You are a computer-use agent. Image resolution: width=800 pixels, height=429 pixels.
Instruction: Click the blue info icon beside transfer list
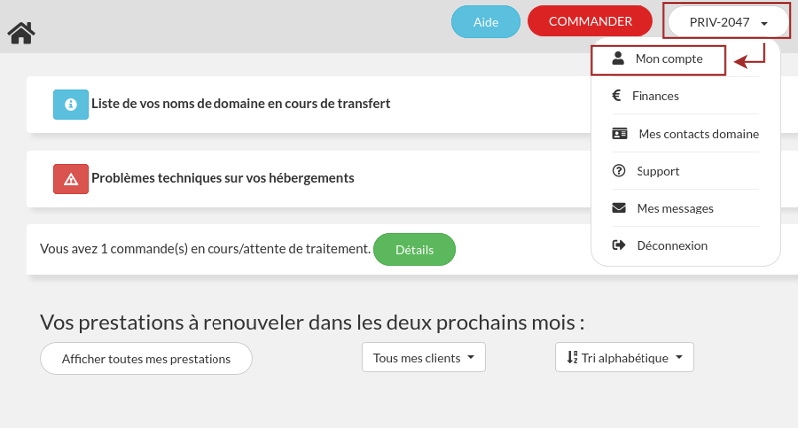point(71,105)
